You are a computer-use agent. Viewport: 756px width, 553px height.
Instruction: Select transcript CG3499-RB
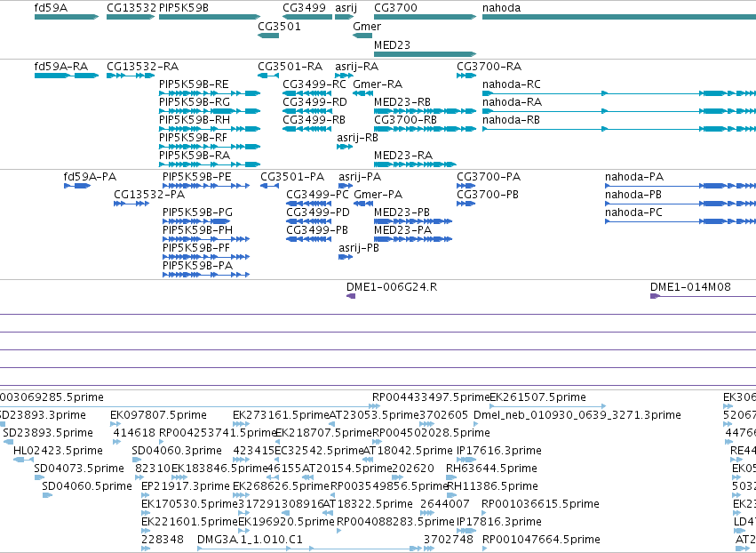307,129
